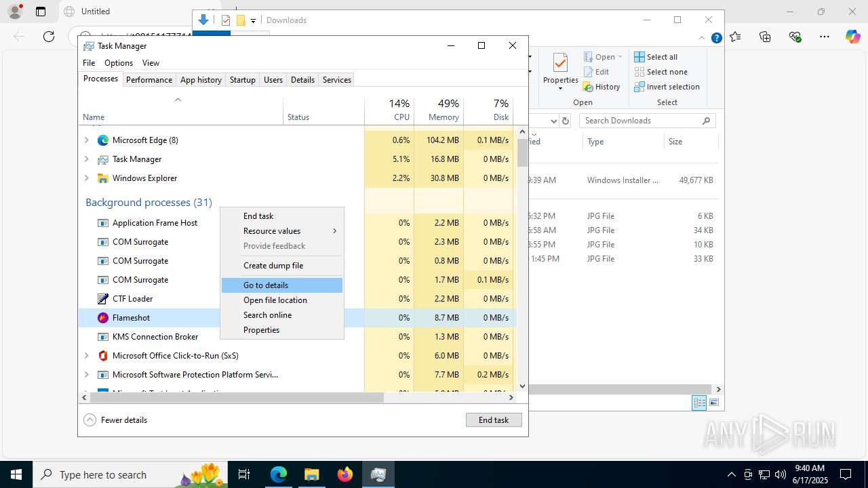Show hidden system tray icons

point(731,474)
